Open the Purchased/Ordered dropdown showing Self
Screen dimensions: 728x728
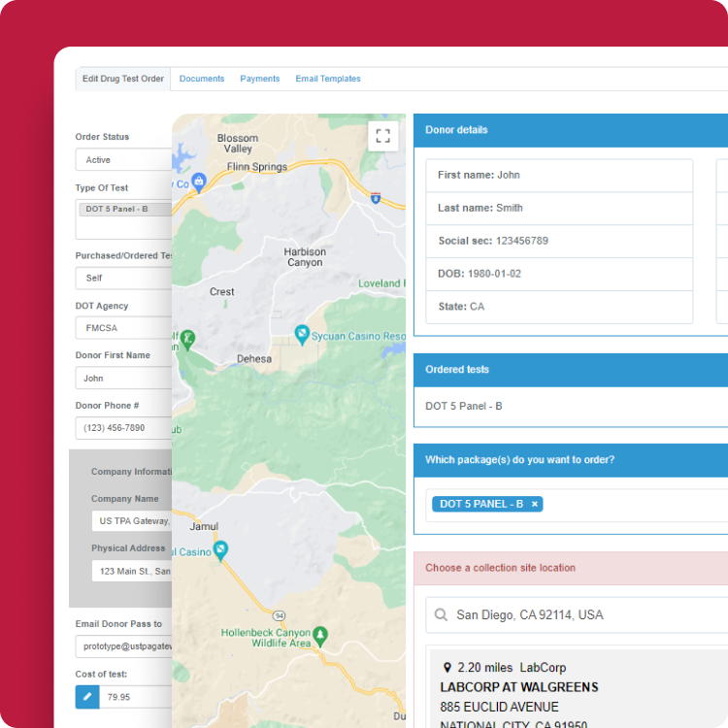(x=124, y=279)
